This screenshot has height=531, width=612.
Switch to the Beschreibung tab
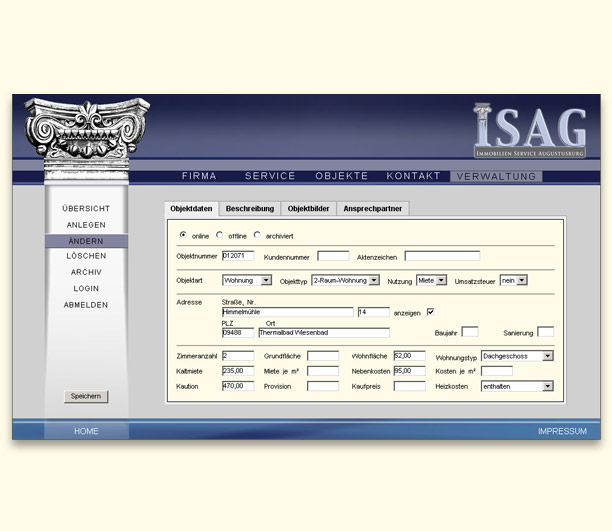[250, 208]
